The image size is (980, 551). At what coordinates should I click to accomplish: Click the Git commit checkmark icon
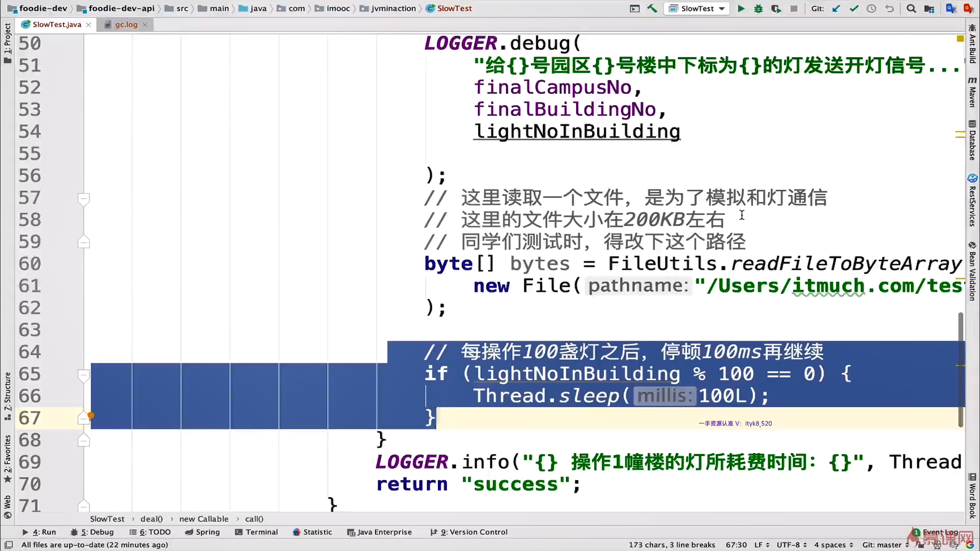click(853, 8)
